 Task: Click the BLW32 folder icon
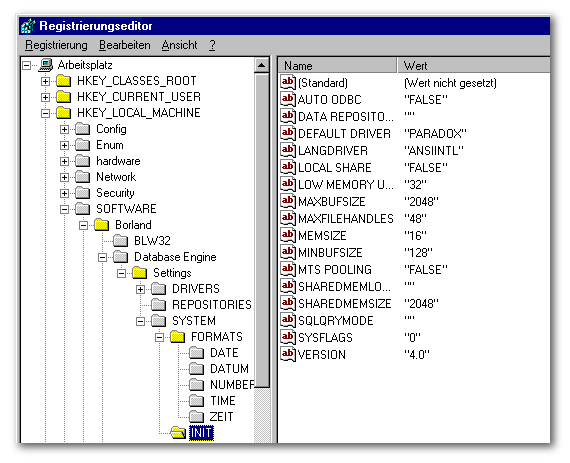[x=120, y=241]
